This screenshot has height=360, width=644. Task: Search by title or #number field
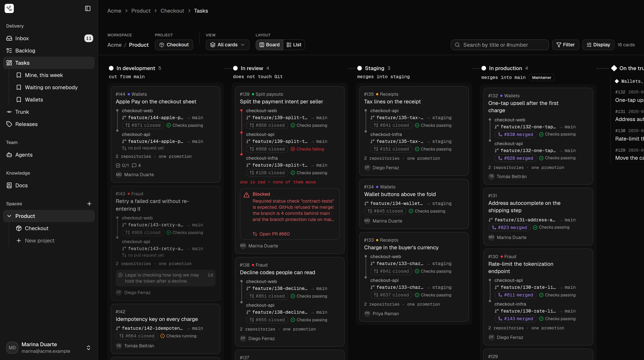[x=500, y=45]
